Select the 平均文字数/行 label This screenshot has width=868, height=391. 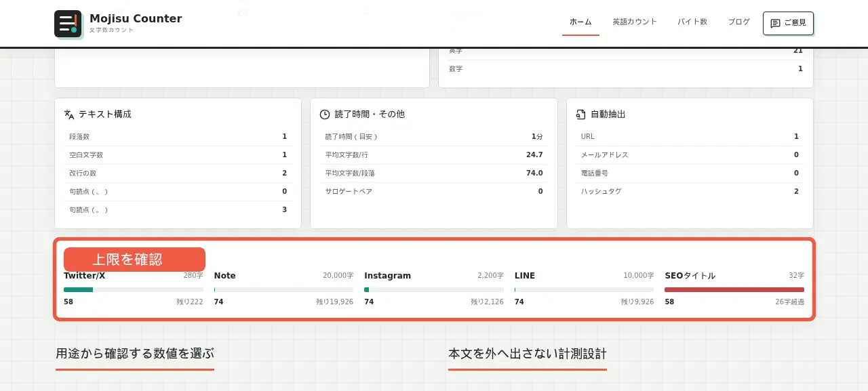point(347,155)
